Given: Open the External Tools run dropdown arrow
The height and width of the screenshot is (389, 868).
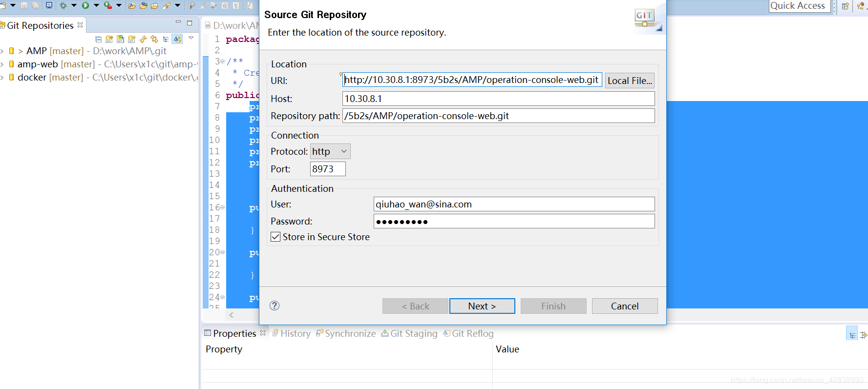Looking at the screenshot, I should tap(119, 5).
